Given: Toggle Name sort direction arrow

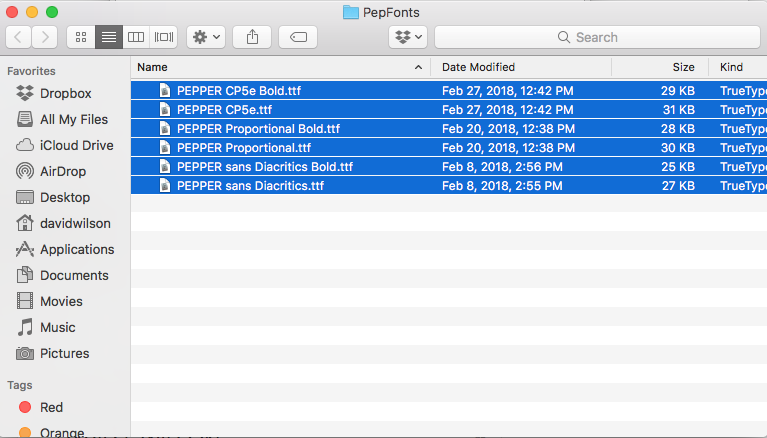Looking at the screenshot, I should 418,67.
